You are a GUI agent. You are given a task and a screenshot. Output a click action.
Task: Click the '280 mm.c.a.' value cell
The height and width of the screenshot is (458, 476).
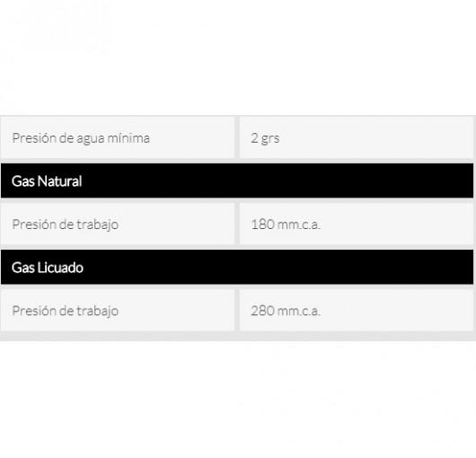(x=356, y=311)
